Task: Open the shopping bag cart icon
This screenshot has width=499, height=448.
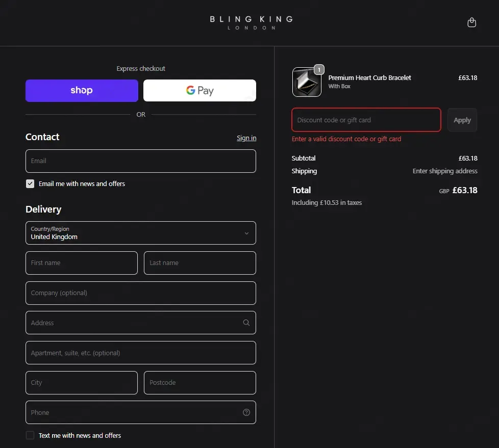Action: click(x=471, y=22)
